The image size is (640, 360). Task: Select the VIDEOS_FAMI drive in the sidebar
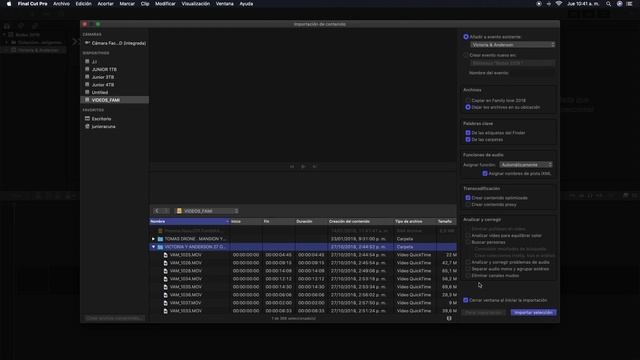tap(115, 100)
